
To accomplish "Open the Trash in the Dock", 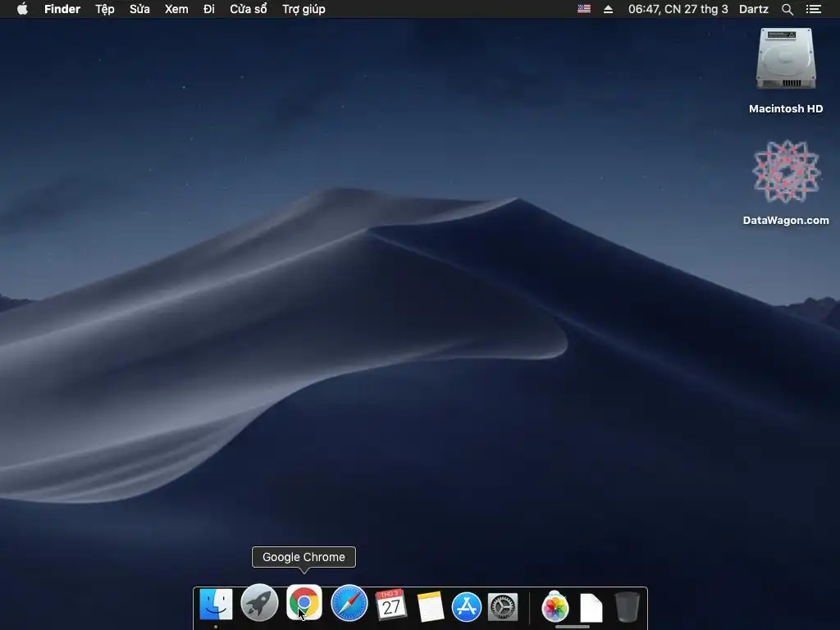I will pyautogui.click(x=627, y=606).
